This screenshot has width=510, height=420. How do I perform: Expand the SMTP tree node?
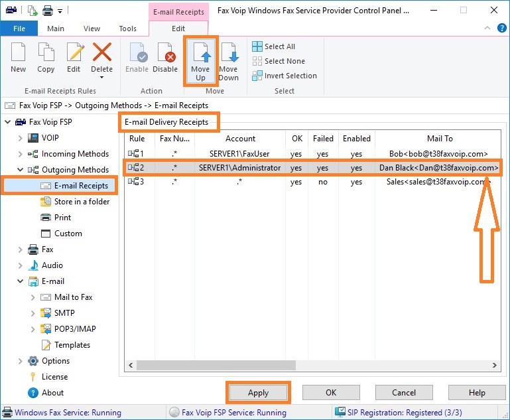33,313
